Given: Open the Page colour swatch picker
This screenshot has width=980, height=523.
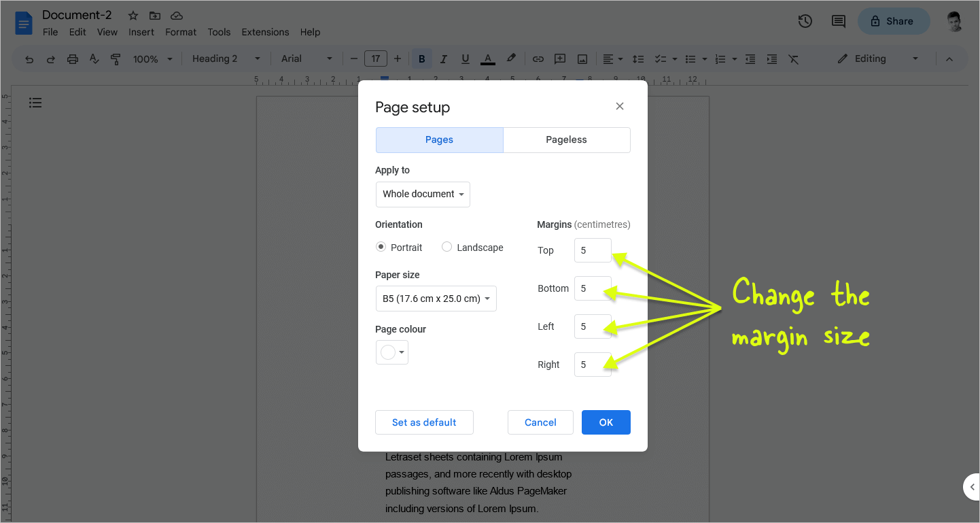Looking at the screenshot, I should pyautogui.click(x=392, y=352).
